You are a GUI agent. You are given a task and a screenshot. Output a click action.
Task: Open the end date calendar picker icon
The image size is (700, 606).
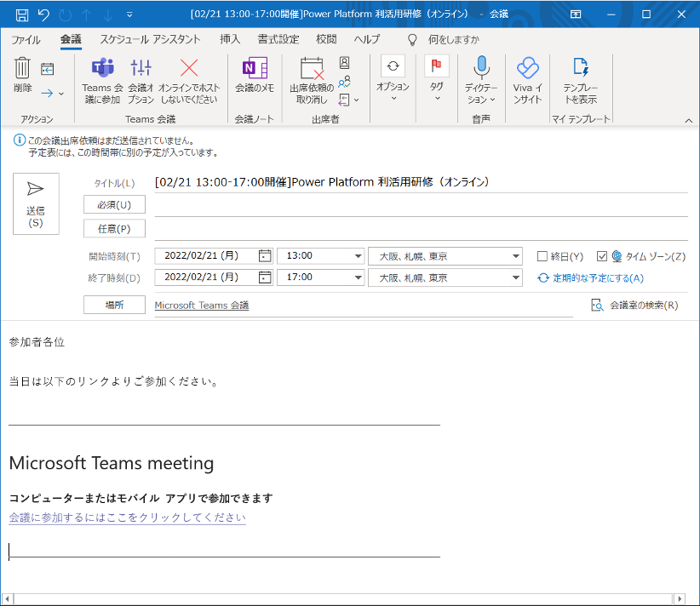tap(265, 277)
